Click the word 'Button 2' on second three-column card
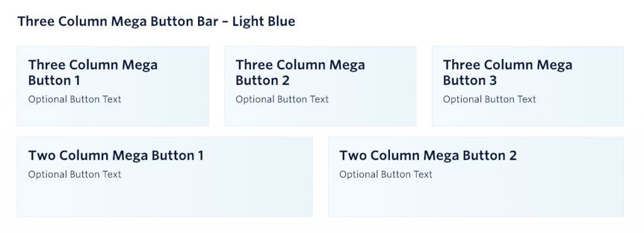 [262, 80]
